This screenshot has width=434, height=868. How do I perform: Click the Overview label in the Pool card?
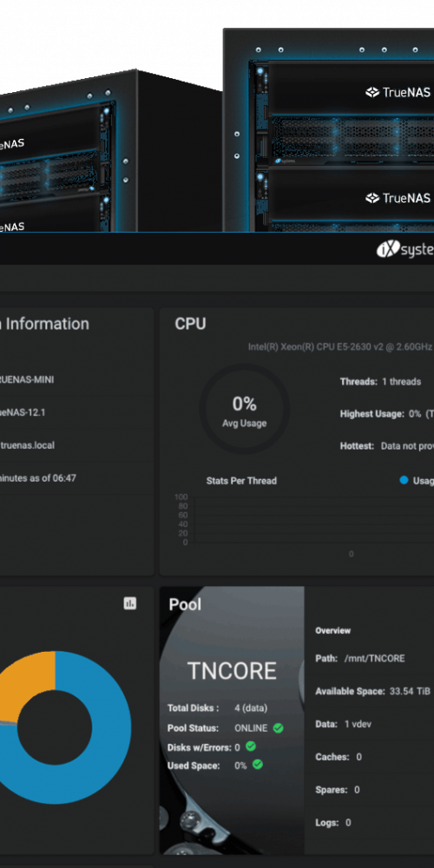pos(332,630)
